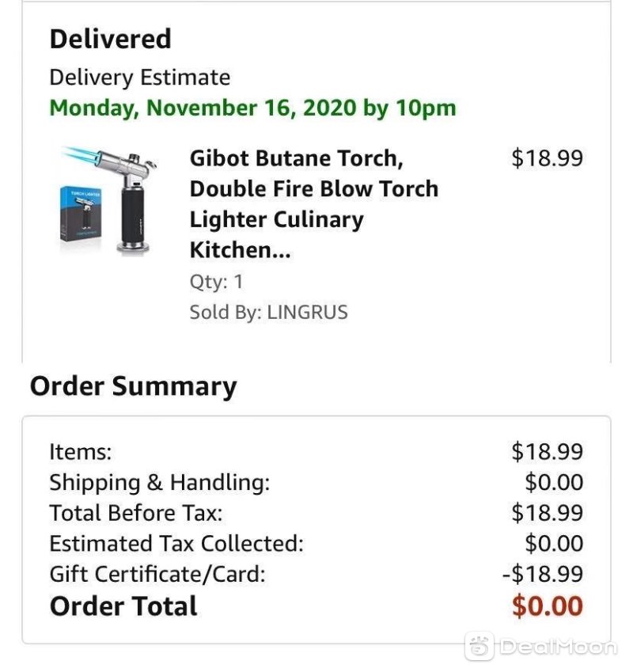Open the Gibot Butane Torch product title
Image resolution: width=633 pixels, height=672 pixels.
point(314,203)
